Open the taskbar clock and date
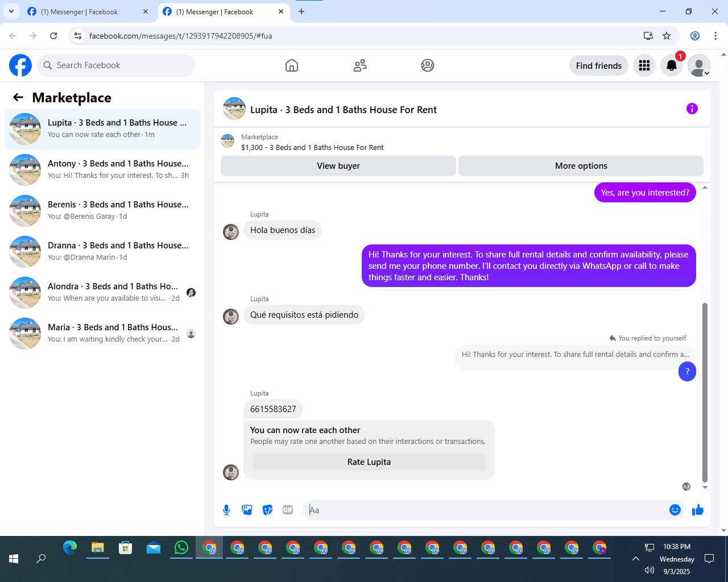Image resolution: width=728 pixels, height=582 pixels. pos(677,559)
